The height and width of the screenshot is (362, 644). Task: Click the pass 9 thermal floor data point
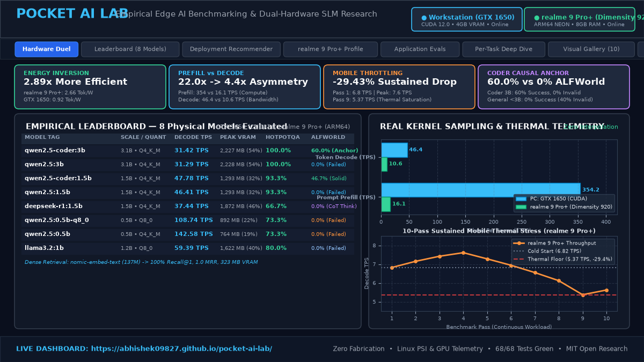pyautogui.click(x=583, y=295)
